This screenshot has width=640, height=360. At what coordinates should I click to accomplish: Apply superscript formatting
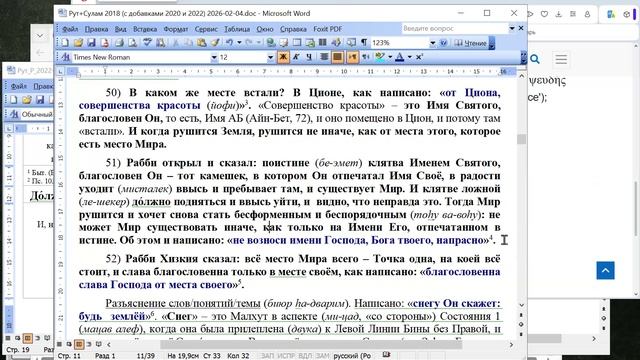[x=419, y=57]
